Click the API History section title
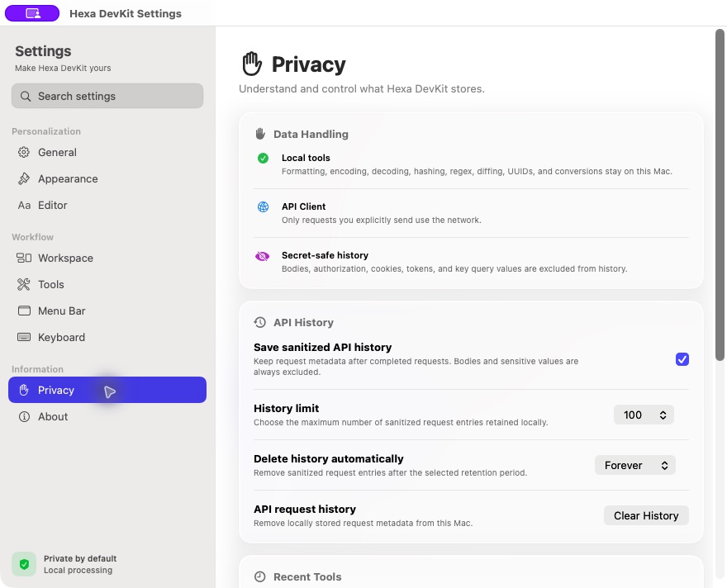Viewport: 727px width, 588px height. point(303,322)
